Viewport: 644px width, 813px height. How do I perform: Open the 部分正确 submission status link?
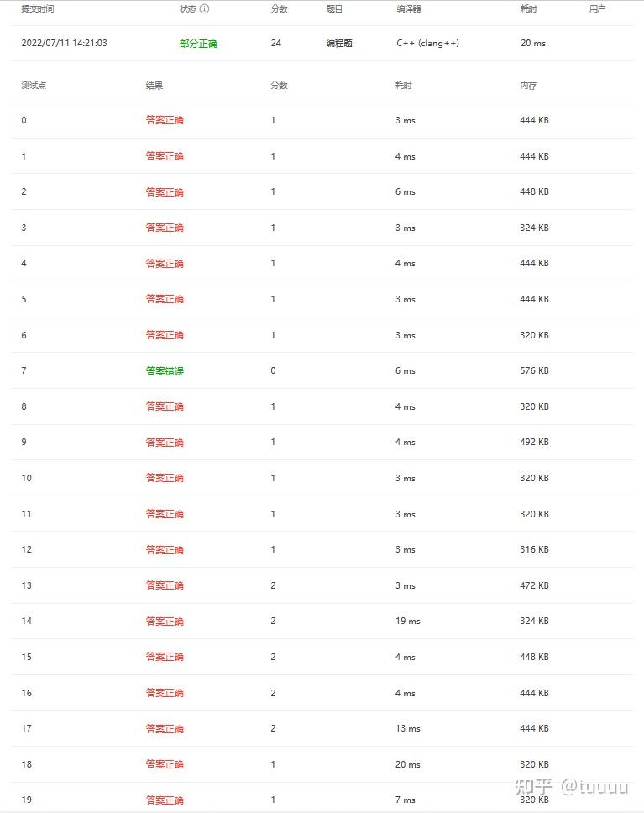click(198, 44)
